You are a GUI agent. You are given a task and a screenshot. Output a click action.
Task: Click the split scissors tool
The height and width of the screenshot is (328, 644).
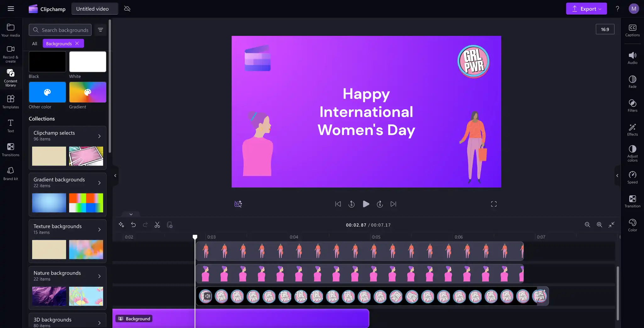(x=157, y=225)
